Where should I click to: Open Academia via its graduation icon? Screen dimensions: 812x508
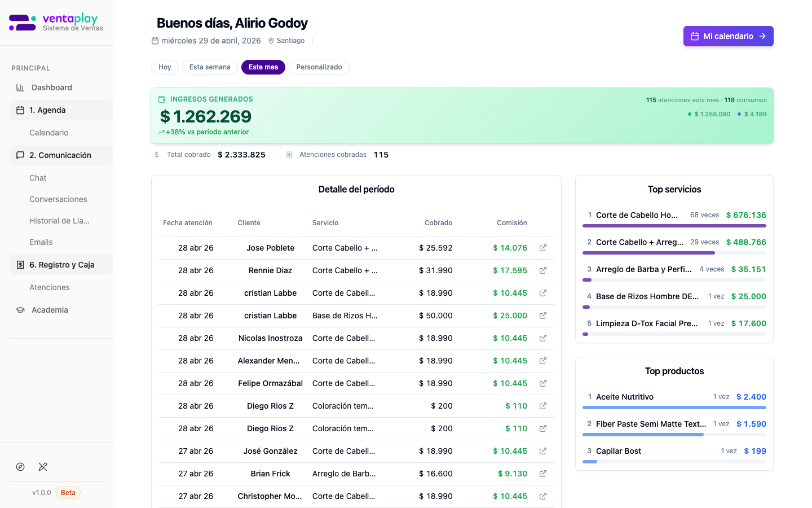[x=20, y=309]
